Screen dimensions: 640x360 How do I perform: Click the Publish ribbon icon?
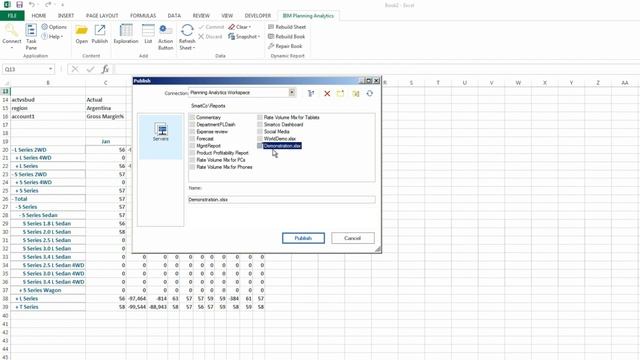(100, 31)
